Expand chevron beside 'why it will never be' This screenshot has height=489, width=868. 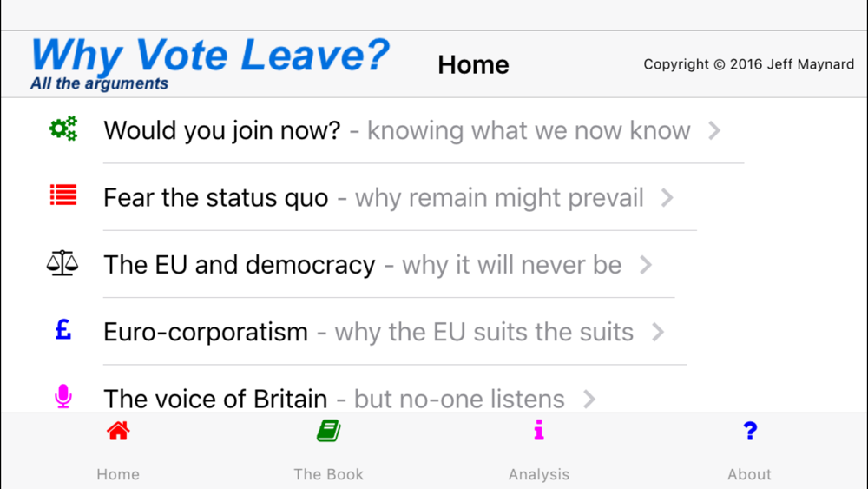point(646,265)
